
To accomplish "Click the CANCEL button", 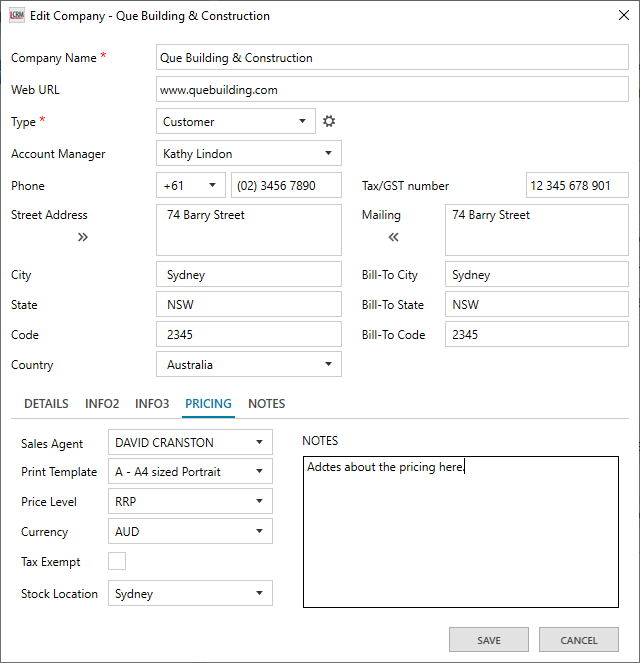I will (x=578, y=640).
